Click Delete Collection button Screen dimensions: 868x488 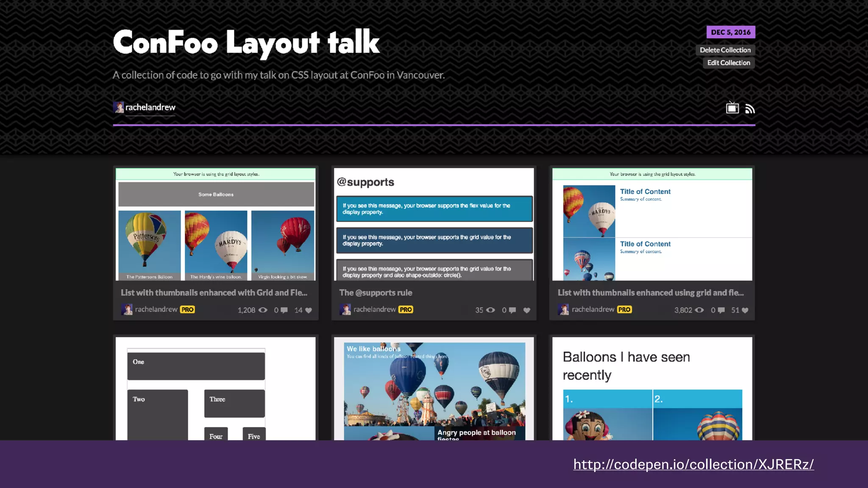[x=725, y=50]
